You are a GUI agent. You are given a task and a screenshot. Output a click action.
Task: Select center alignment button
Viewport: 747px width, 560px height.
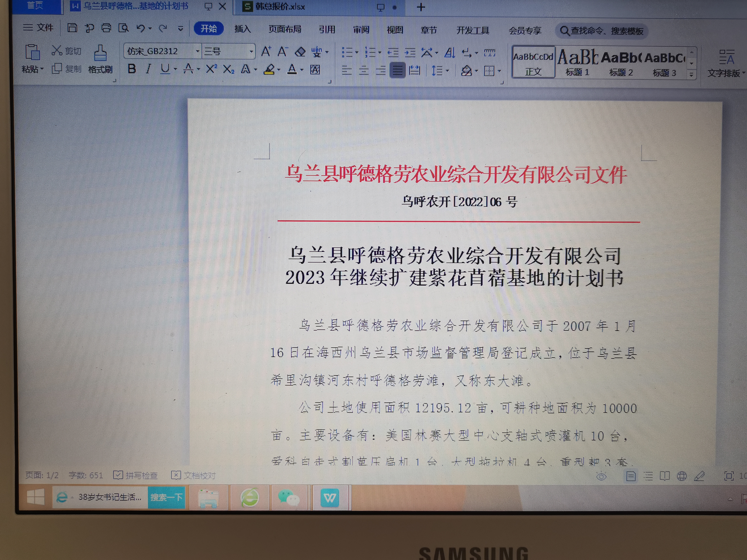pyautogui.click(x=364, y=70)
